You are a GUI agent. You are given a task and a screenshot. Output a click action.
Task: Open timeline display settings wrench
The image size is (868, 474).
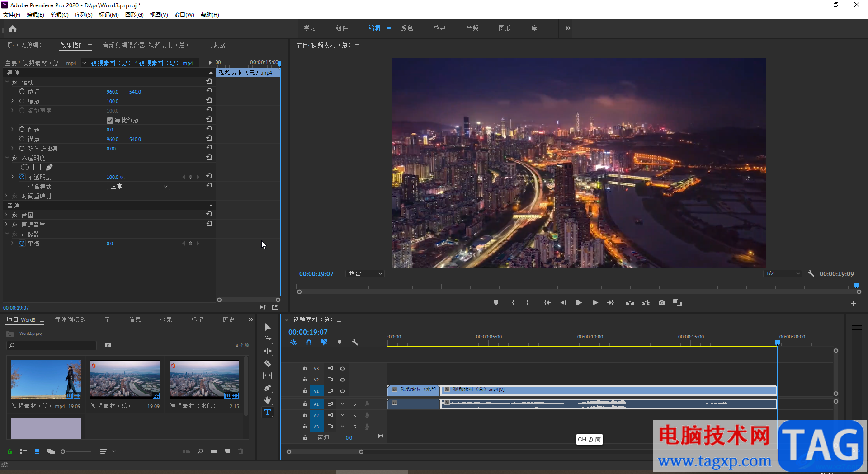tap(355, 343)
